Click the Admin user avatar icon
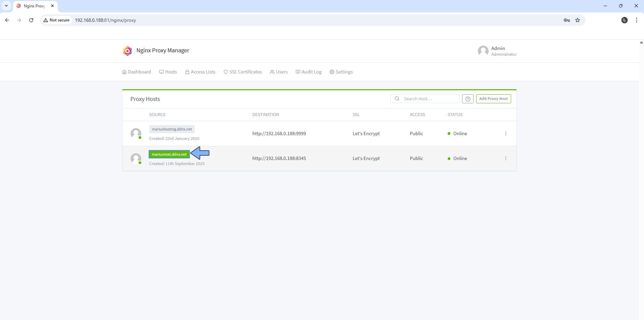Screen dimensions: 644x320 click(483, 51)
